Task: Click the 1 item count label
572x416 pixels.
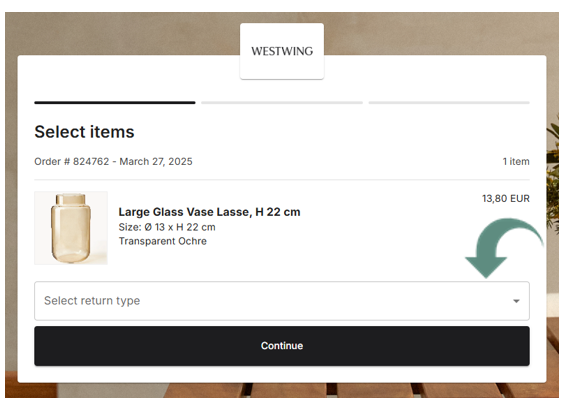Action: pyautogui.click(x=516, y=161)
